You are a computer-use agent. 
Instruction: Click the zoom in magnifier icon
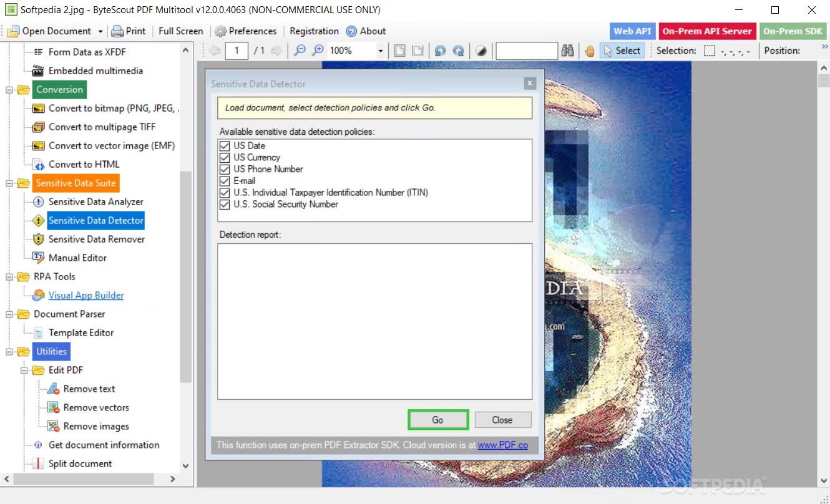318,51
